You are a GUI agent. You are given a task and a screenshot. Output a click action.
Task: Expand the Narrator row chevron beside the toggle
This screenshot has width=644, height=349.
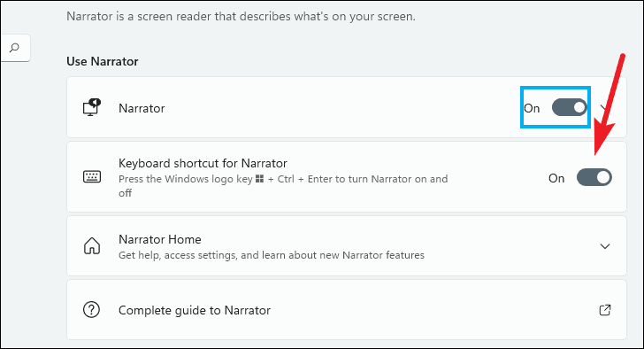click(x=603, y=108)
